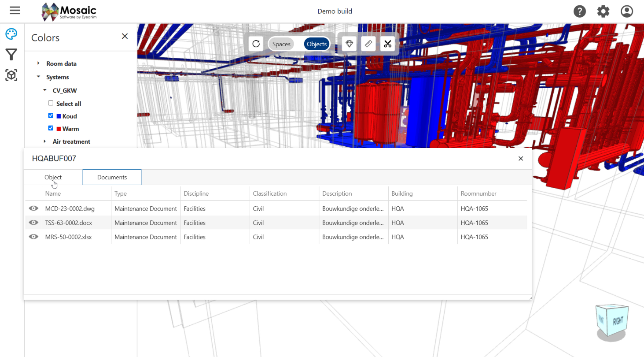Select the MCD-23-0002.dwg file name
Image resolution: width=644 pixels, height=357 pixels.
coord(70,208)
